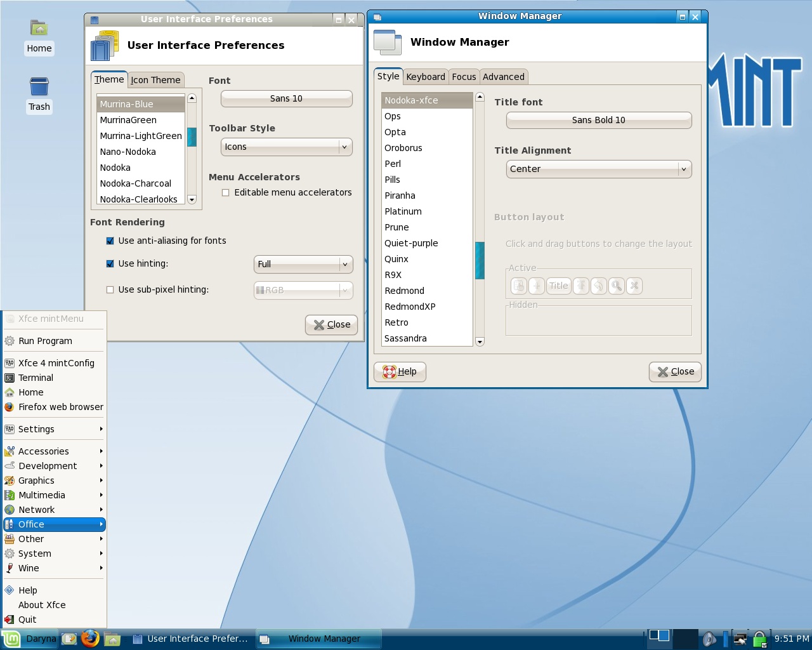This screenshot has height=650, width=812.
Task: Open the notes launcher beside Daryna
Action: click(x=69, y=639)
